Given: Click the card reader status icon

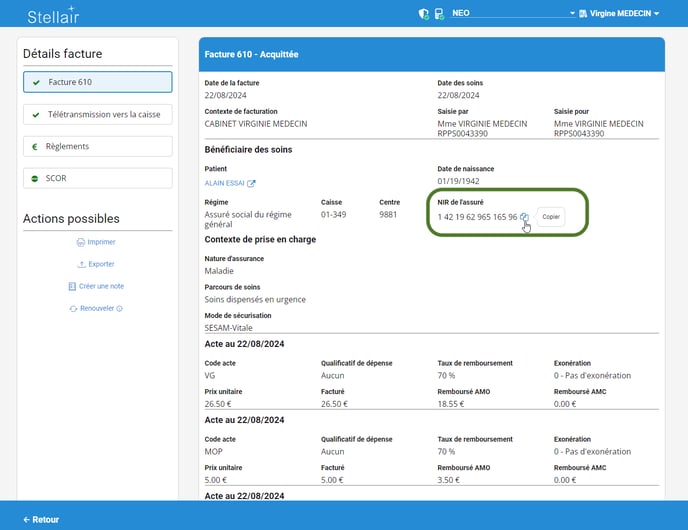Looking at the screenshot, I should point(438,14).
